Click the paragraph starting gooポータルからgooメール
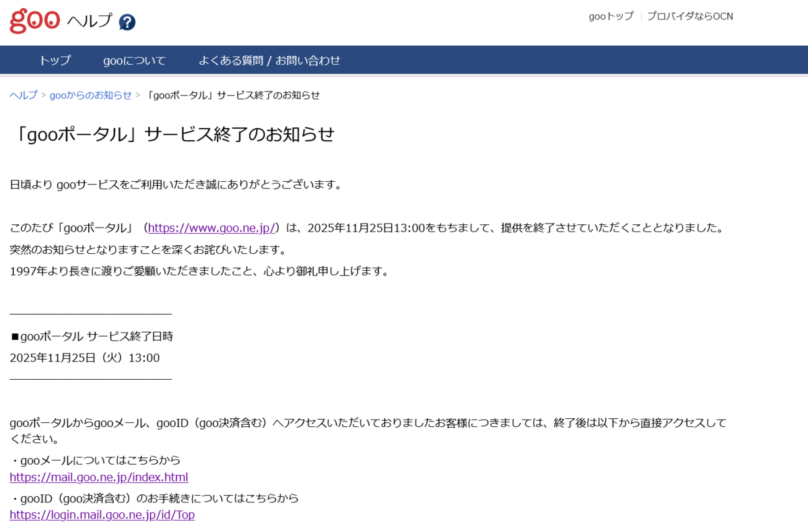The height and width of the screenshot is (532, 808). coord(368,430)
